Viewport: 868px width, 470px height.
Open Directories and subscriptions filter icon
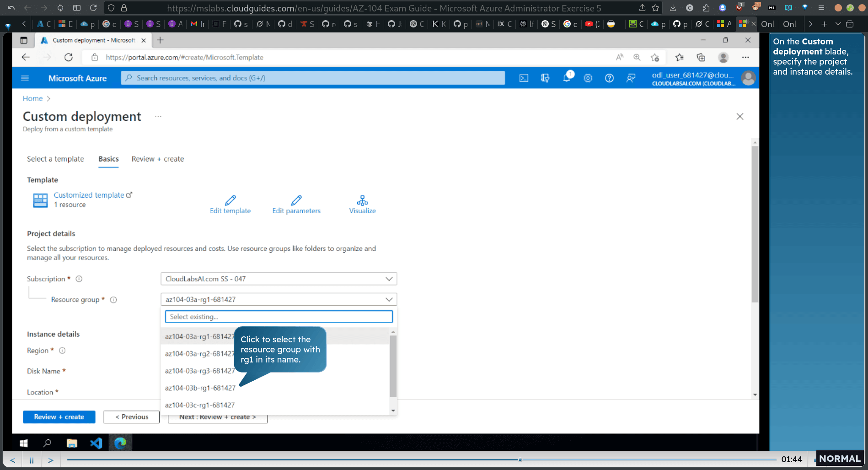coord(545,78)
